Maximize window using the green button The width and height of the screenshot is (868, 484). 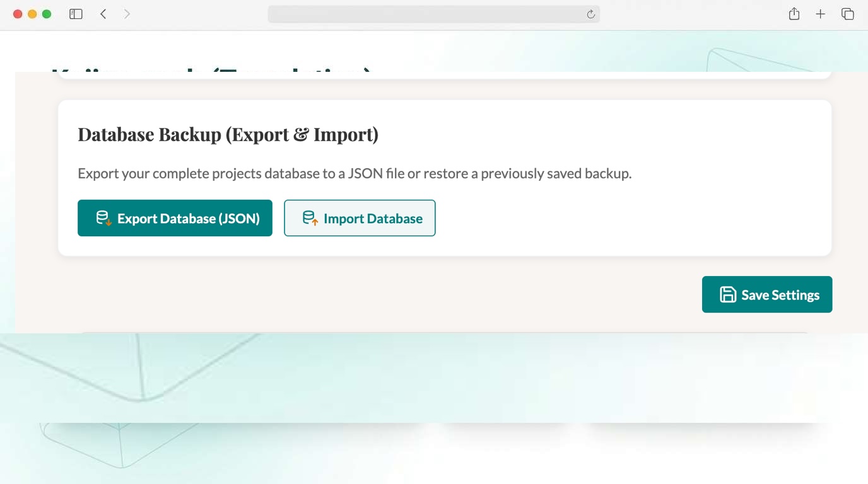coord(47,14)
